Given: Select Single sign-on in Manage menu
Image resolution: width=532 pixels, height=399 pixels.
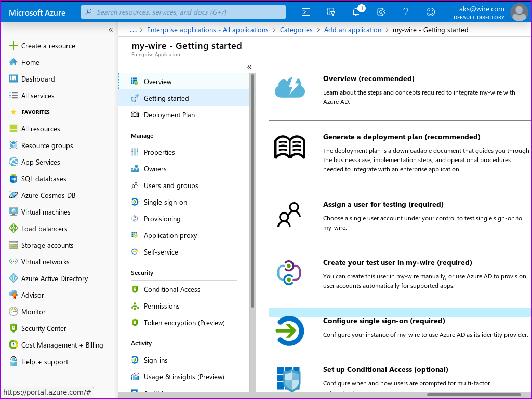Looking at the screenshot, I should 165,202.
